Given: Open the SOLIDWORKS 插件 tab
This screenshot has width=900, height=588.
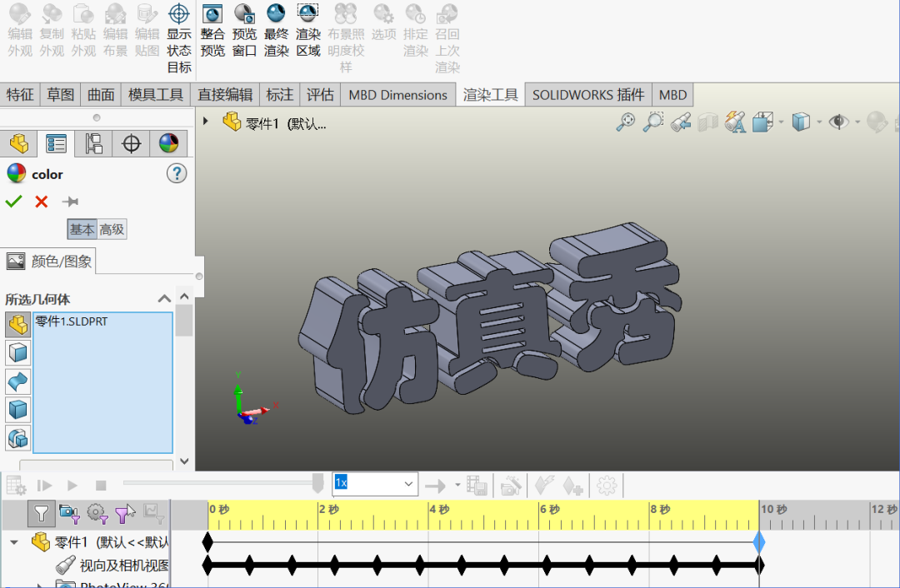Looking at the screenshot, I should pos(587,94).
